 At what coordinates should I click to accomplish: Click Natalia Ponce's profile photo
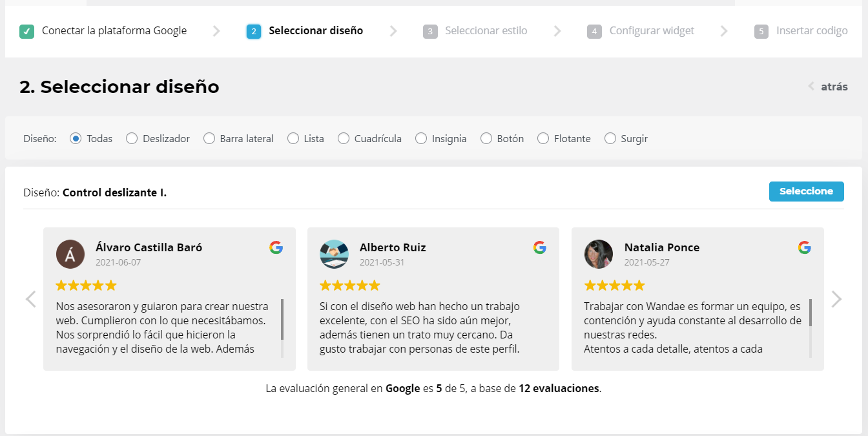click(x=599, y=254)
